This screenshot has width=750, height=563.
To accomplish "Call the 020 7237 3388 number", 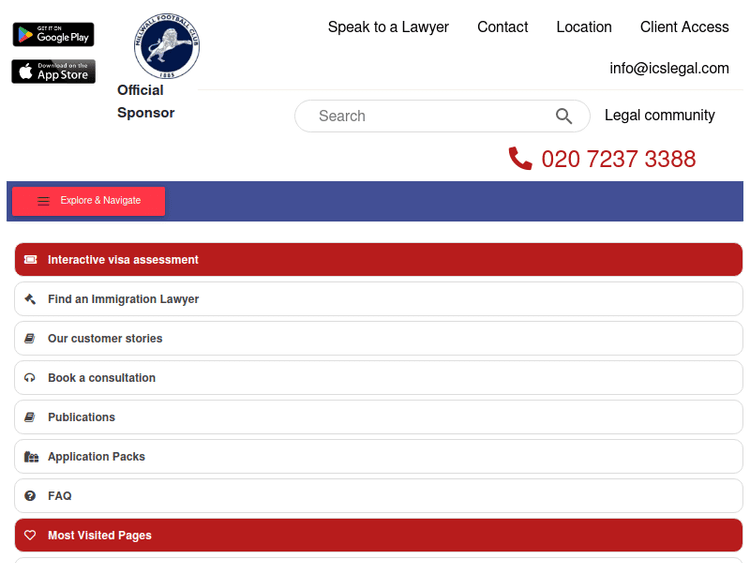I will [618, 159].
